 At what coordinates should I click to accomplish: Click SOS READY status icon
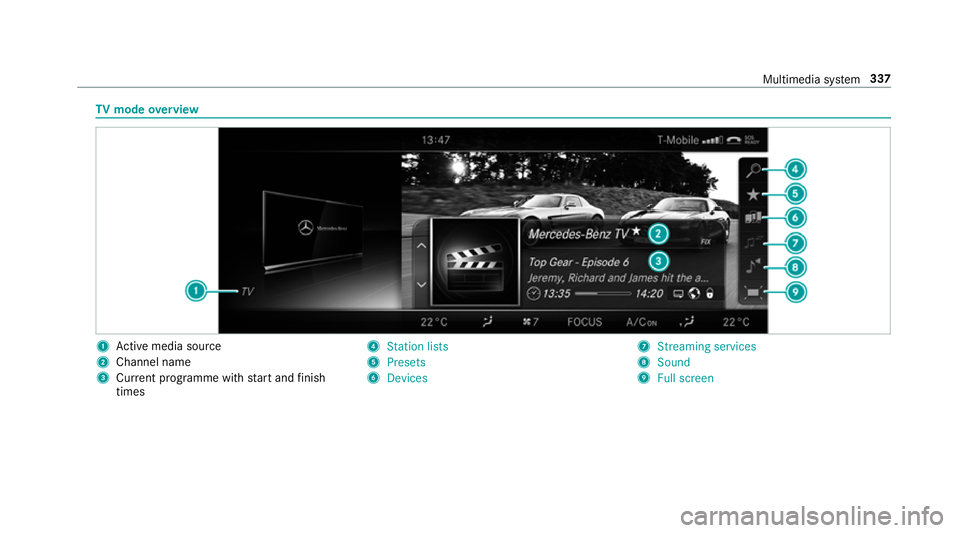[752, 140]
